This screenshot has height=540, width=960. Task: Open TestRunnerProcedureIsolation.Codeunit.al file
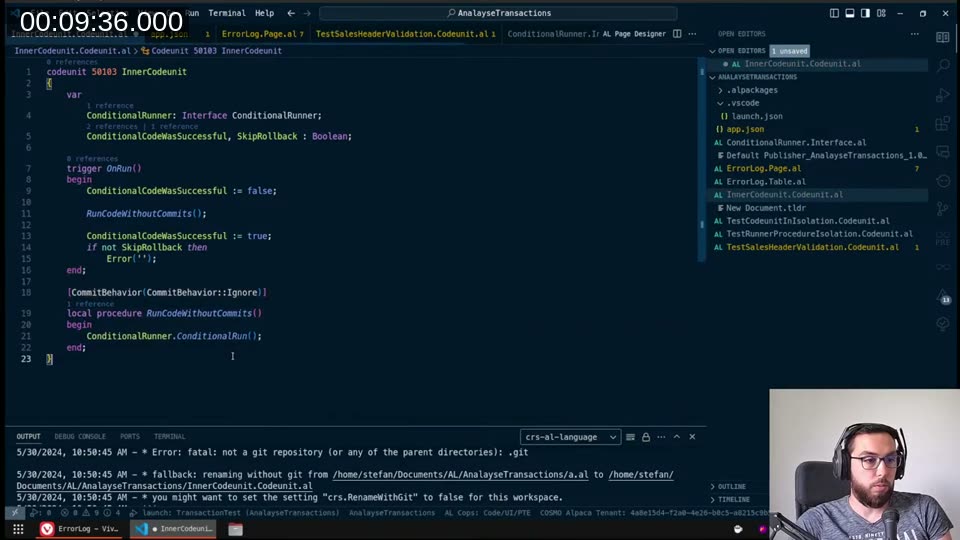(x=819, y=234)
